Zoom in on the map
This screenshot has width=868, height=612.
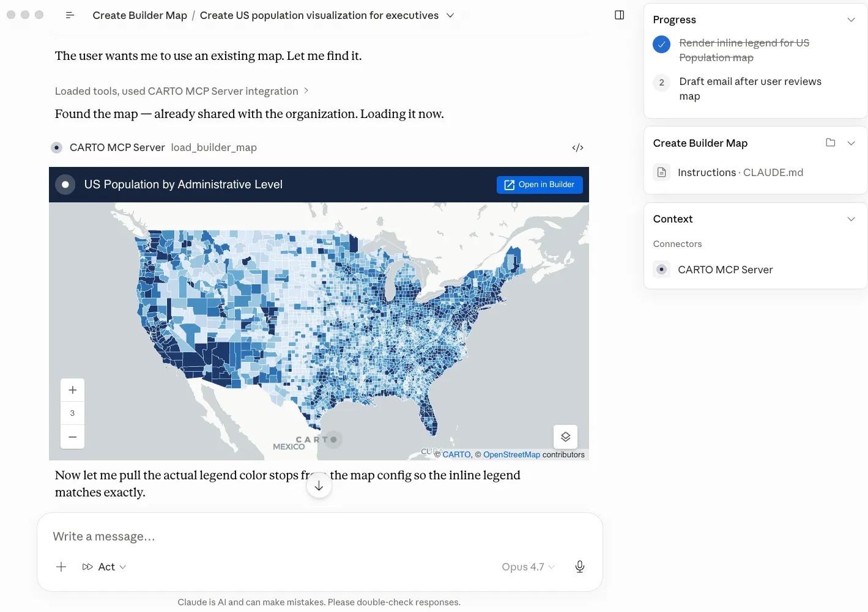[x=72, y=390]
